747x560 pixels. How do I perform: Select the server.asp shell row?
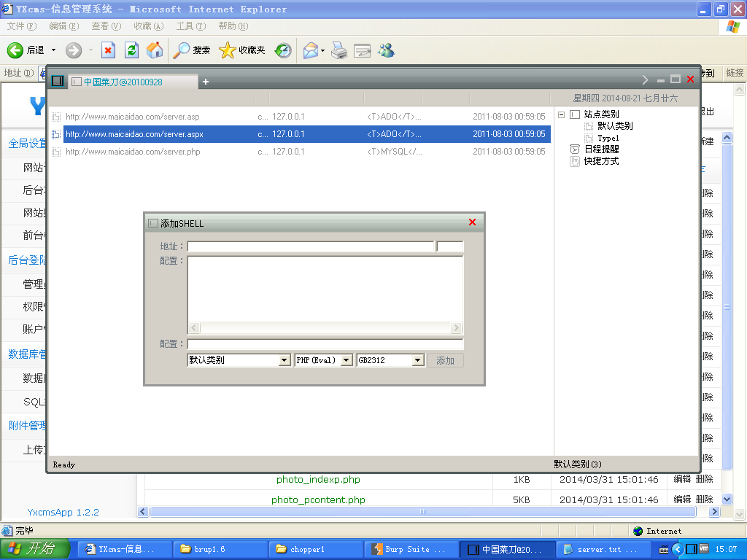(300, 117)
